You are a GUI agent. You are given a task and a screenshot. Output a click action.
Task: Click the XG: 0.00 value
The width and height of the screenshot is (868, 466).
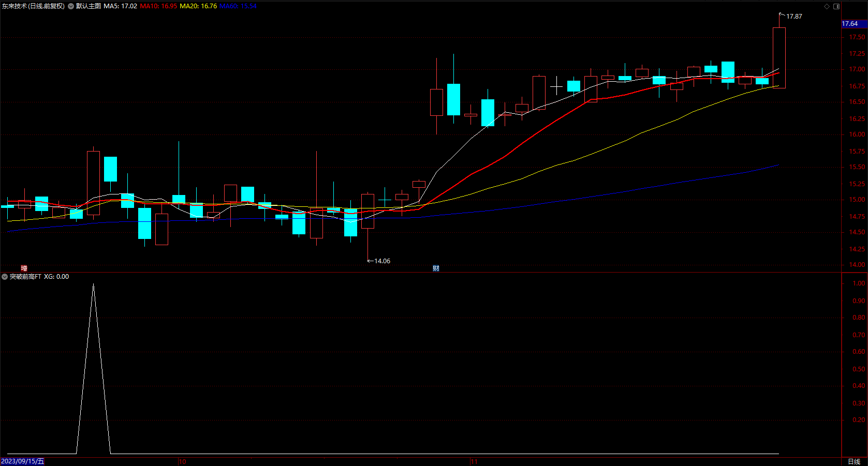(56, 277)
